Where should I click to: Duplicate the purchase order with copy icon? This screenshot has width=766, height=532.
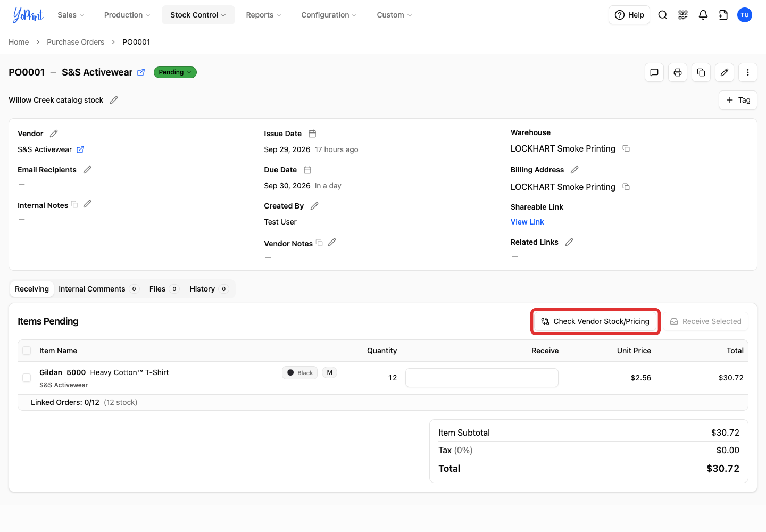[x=701, y=72]
